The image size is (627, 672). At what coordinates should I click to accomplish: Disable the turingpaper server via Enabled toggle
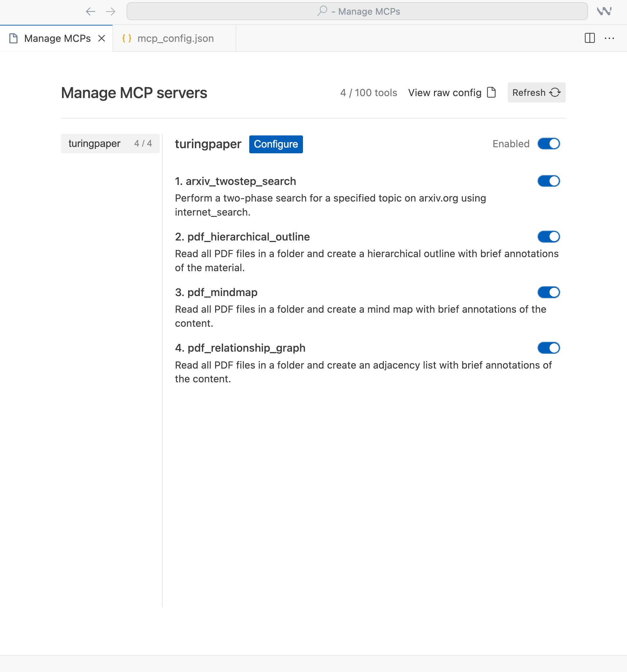[x=548, y=144]
